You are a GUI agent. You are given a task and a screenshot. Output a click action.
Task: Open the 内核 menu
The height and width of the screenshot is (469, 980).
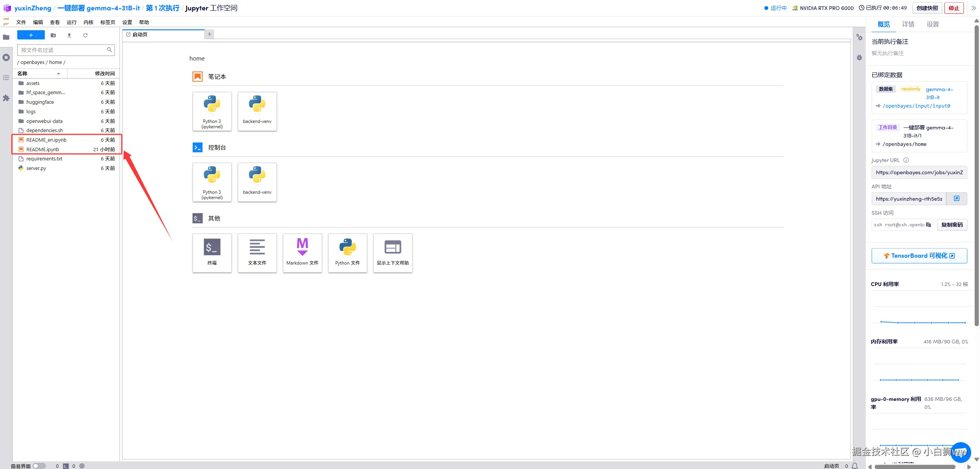88,22
